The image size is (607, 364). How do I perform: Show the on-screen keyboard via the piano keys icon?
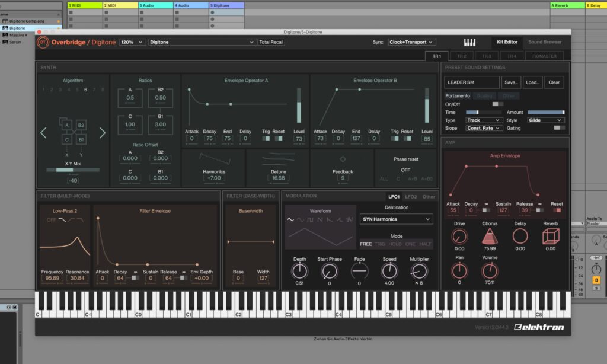(469, 42)
